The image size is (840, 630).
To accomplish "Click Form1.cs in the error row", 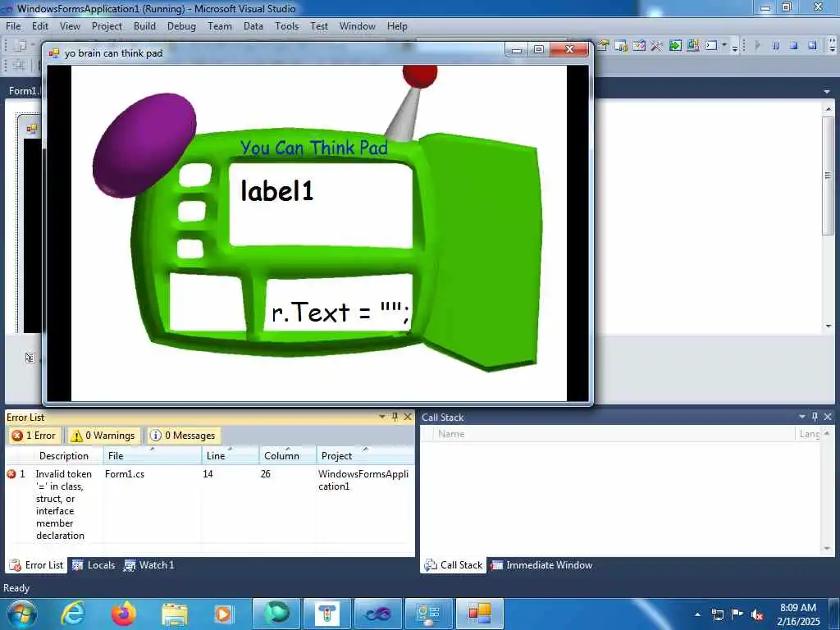I will click(125, 474).
